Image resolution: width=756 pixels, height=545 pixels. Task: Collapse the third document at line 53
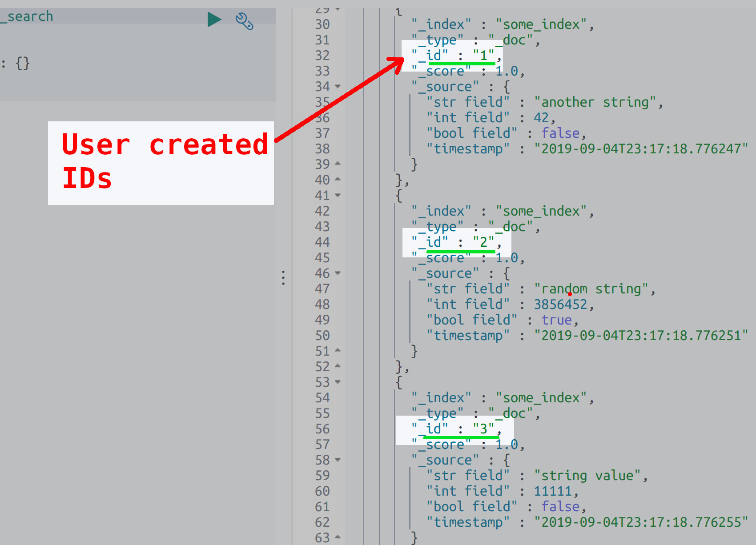(338, 382)
